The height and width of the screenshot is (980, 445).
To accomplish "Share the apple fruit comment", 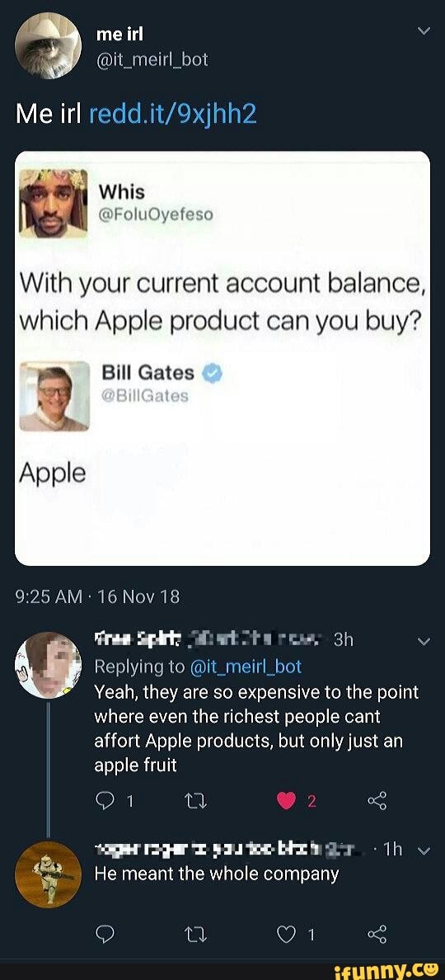I will point(377,800).
